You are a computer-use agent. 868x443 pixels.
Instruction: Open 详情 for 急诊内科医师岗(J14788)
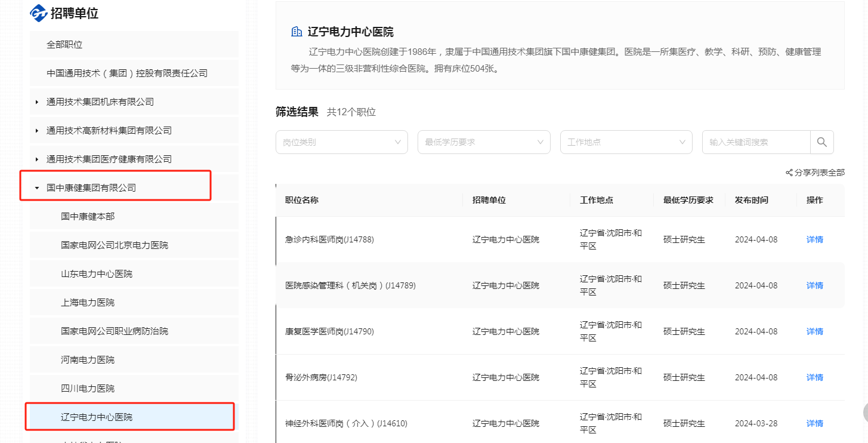tap(814, 239)
